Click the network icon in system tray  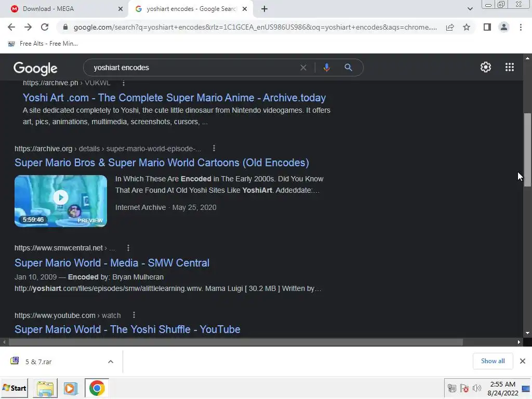click(x=451, y=388)
